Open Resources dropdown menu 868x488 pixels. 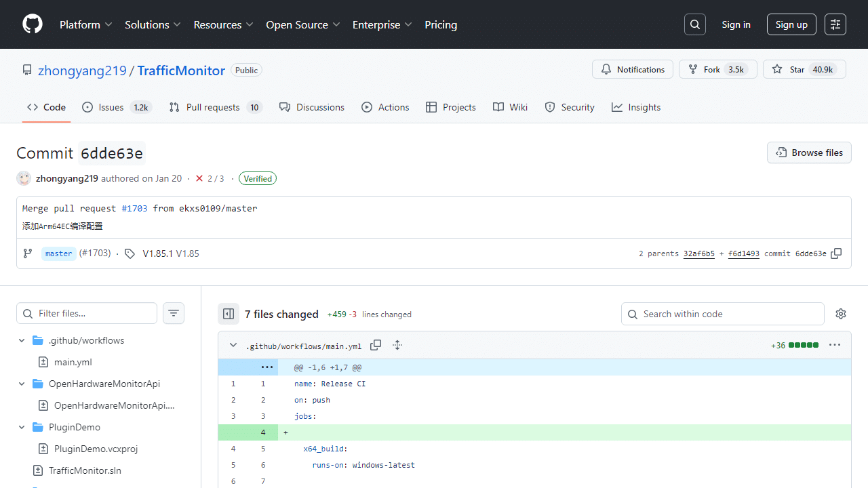point(223,24)
